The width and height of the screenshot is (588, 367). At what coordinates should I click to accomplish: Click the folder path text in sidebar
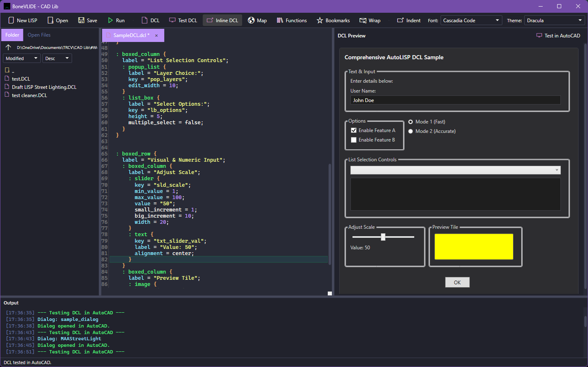[x=57, y=48]
